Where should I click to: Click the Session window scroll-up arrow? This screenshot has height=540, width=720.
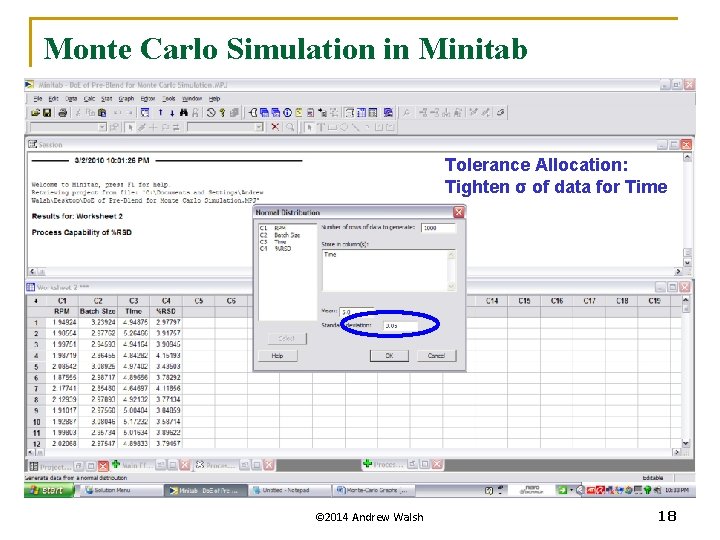coord(687,158)
